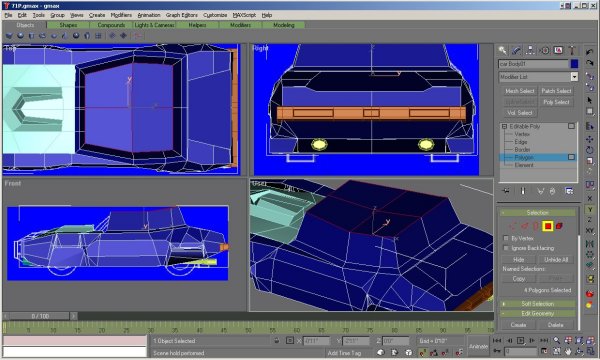Select Border sub-object in stack
The width and height of the screenshot is (600, 360).
click(522, 150)
